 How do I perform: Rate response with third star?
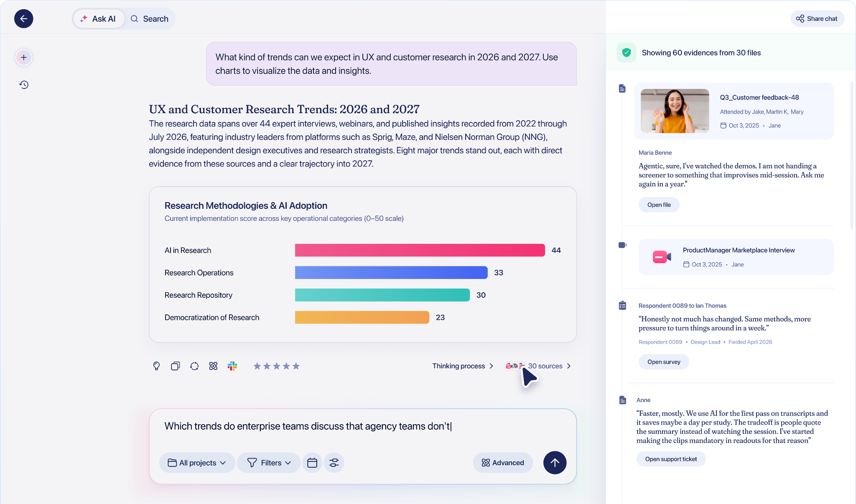pos(277,366)
